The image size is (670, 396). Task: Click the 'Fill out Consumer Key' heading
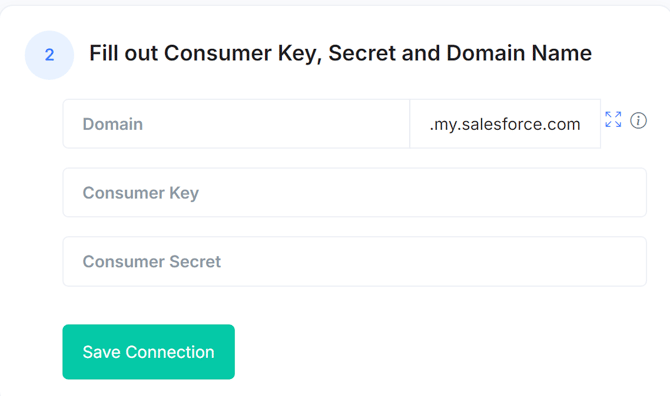tap(340, 53)
